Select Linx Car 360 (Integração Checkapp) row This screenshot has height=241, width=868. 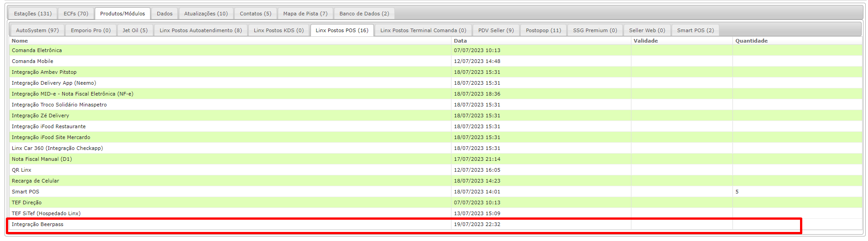[x=436, y=148]
